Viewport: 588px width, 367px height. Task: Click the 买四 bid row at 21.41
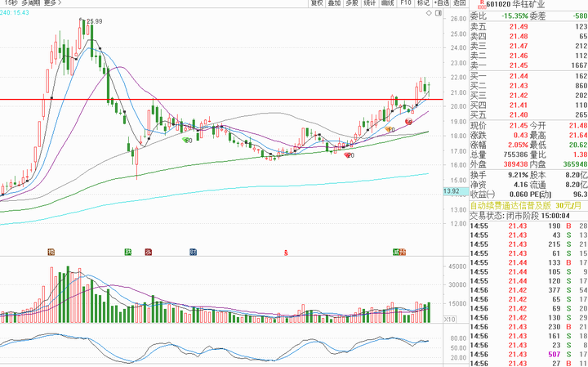[x=528, y=105]
